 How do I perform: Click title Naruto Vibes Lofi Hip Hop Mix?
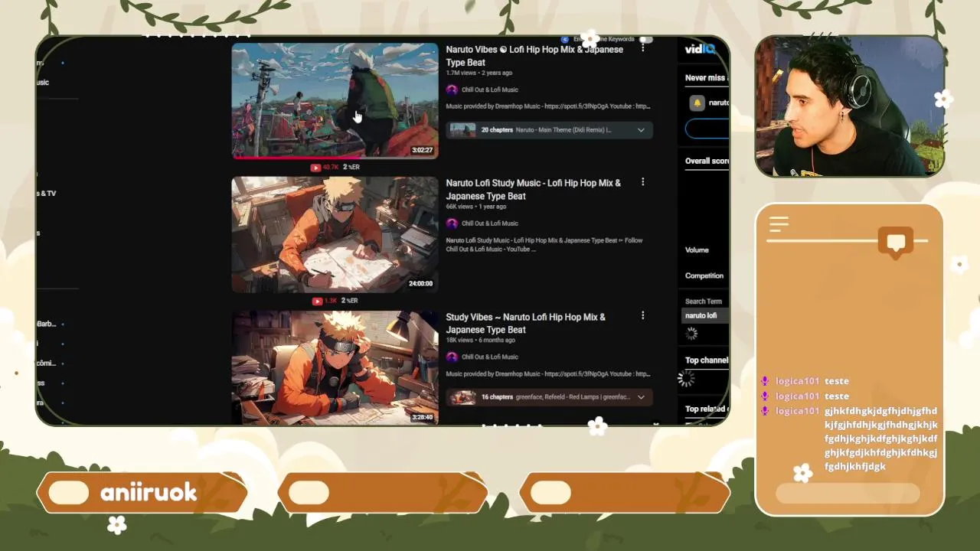pyautogui.click(x=534, y=56)
